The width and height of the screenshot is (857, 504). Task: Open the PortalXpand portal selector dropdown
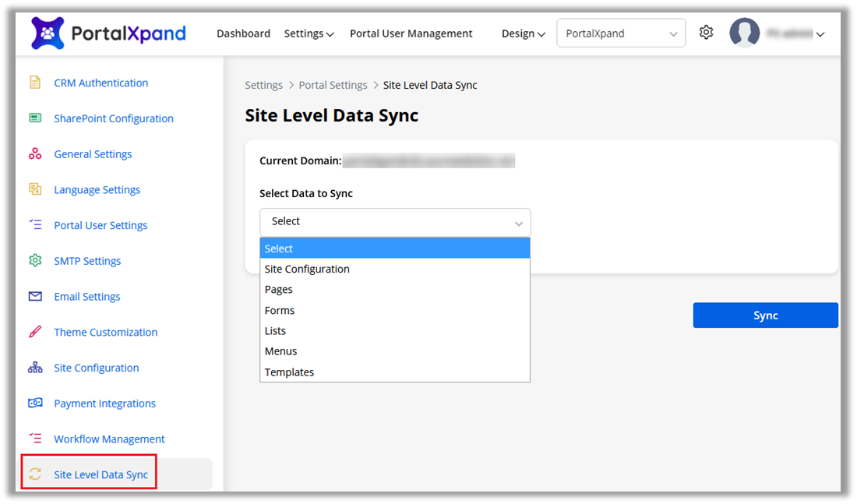tap(620, 33)
